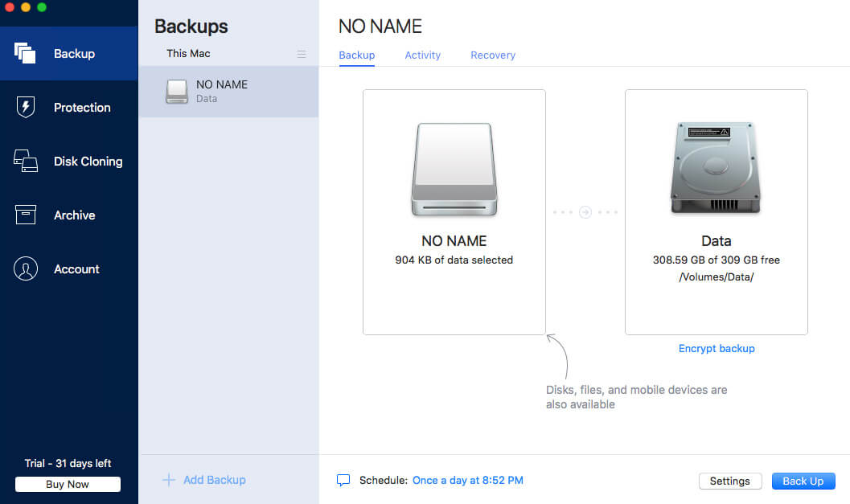
Task: Select the Backup tab
Action: point(357,55)
